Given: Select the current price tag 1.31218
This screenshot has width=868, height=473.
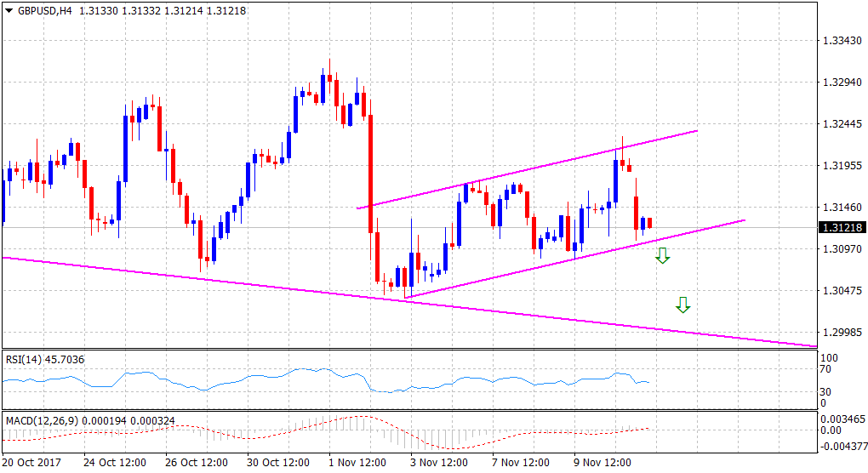Looking at the screenshot, I should point(842,227).
